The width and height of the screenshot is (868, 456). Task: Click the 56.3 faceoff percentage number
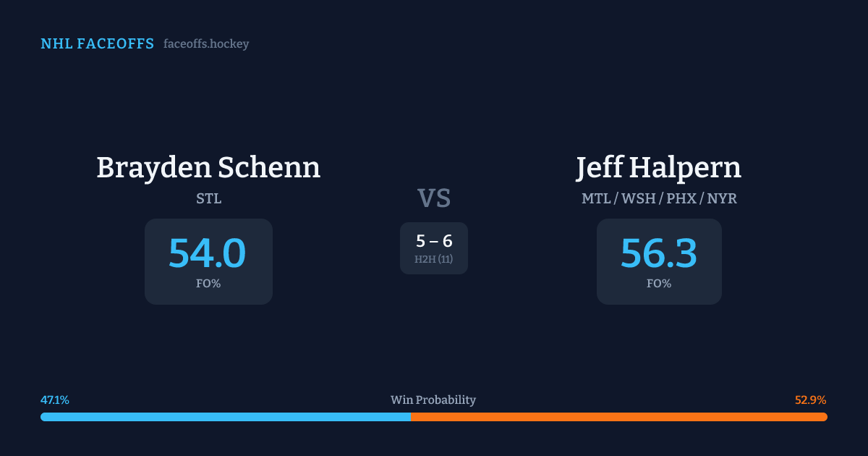pos(659,253)
